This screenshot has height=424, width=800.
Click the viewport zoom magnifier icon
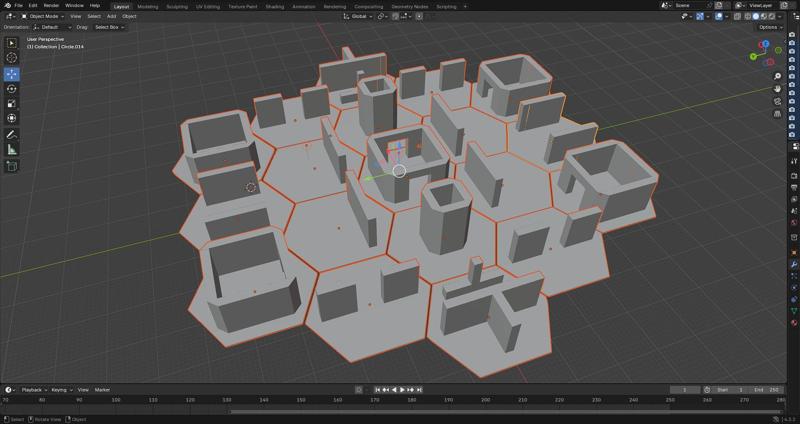pyautogui.click(x=777, y=76)
